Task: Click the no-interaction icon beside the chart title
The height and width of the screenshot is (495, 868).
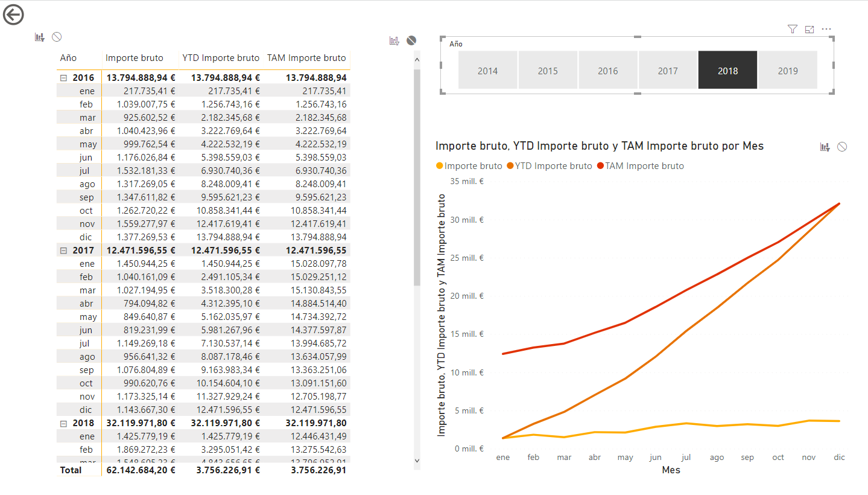Action: (x=841, y=146)
